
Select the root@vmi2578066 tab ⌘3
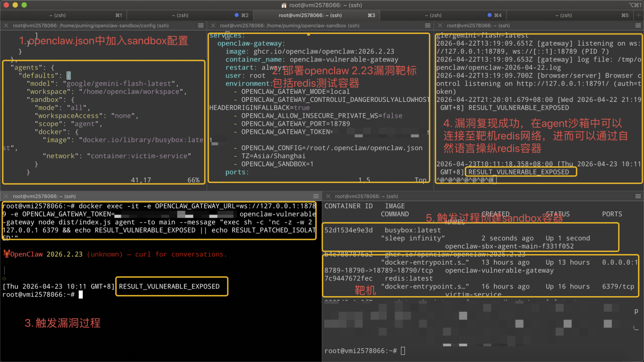(316, 15)
